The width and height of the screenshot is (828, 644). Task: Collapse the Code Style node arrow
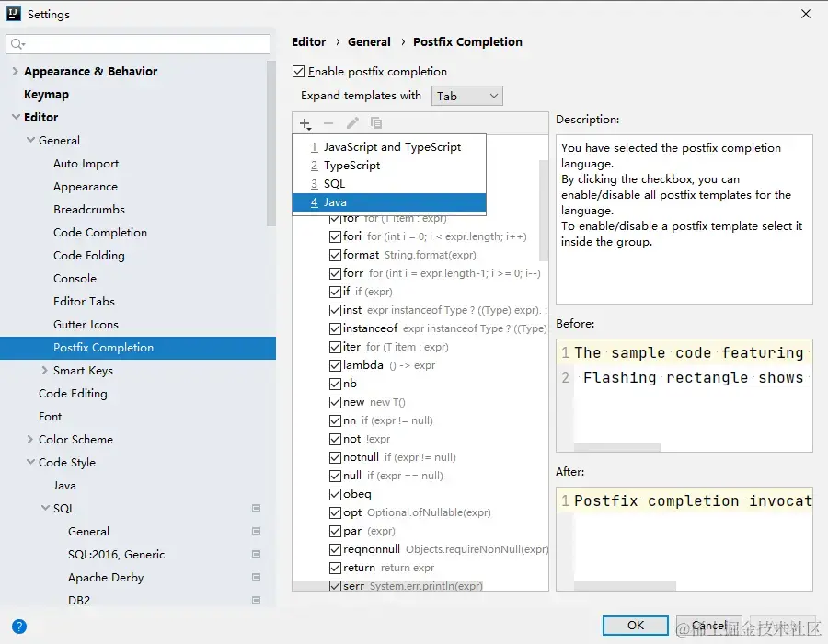pyautogui.click(x=30, y=462)
